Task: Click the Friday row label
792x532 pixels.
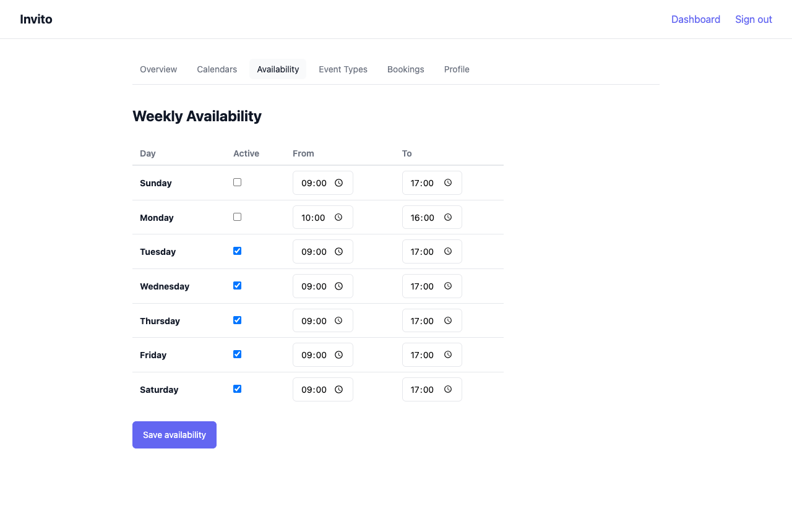Action: [153, 355]
